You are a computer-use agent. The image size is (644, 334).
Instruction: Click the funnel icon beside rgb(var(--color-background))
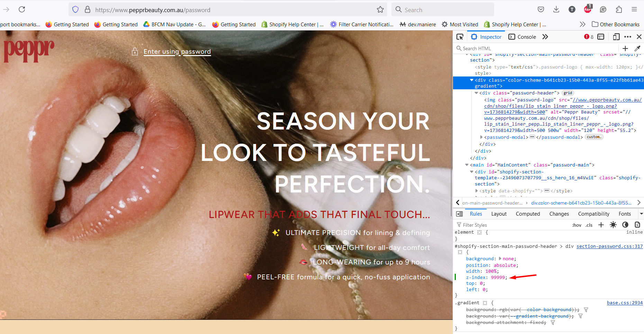[586, 310]
